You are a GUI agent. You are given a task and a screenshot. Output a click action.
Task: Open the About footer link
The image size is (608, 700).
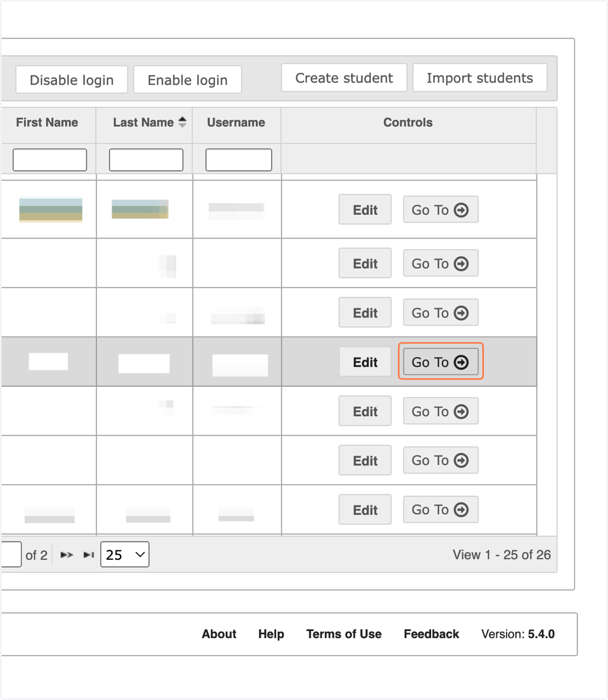point(219,634)
